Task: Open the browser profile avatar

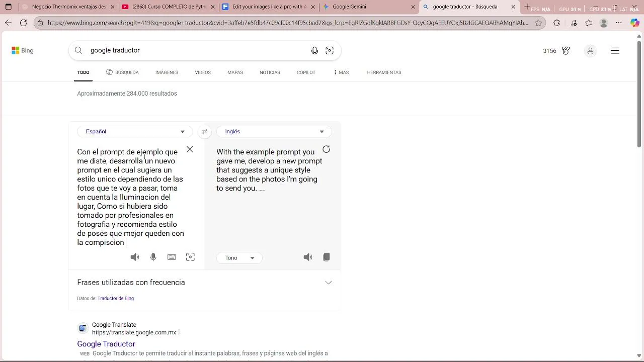Action: (x=604, y=23)
